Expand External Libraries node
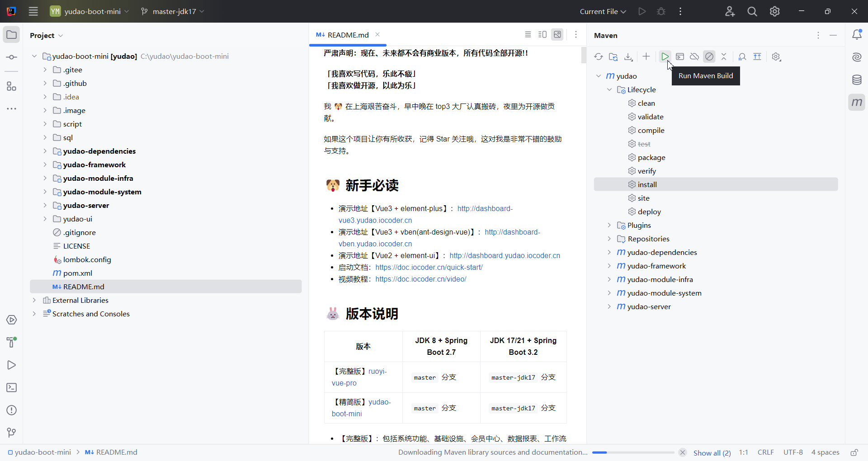Image resolution: width=868 pixels, height=461 pixels. 34,300
